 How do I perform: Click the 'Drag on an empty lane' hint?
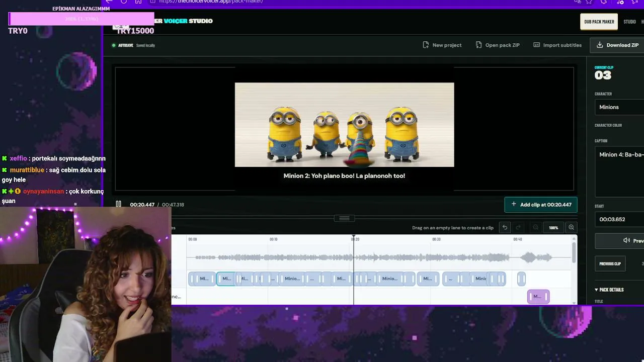click(453, 228)
